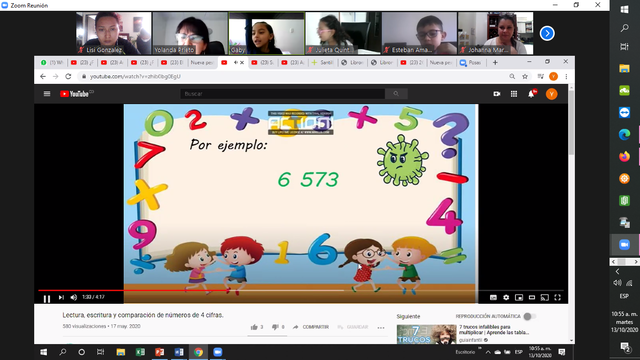640x360 pixels.
Task: Open Firefox from right taskbar
Action: [624, 156]
